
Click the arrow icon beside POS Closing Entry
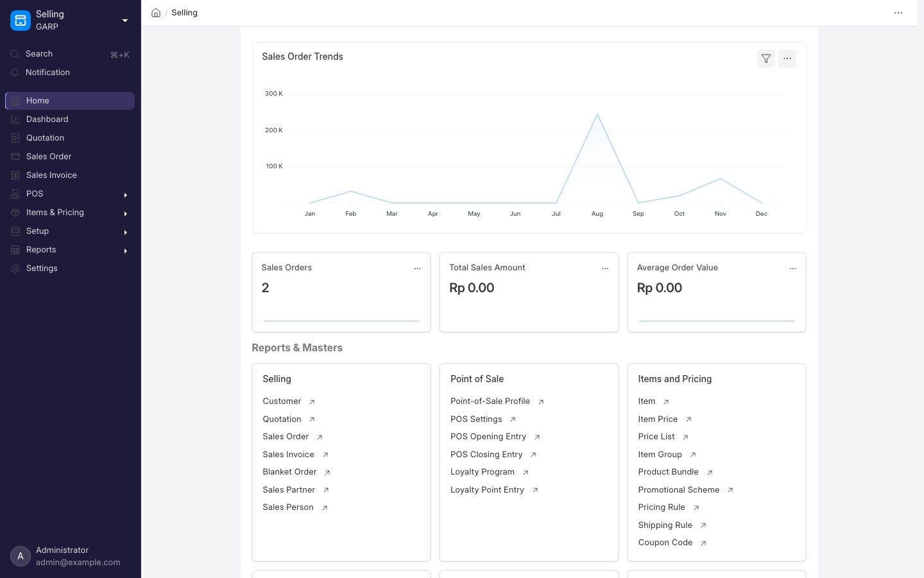point(533,455)
